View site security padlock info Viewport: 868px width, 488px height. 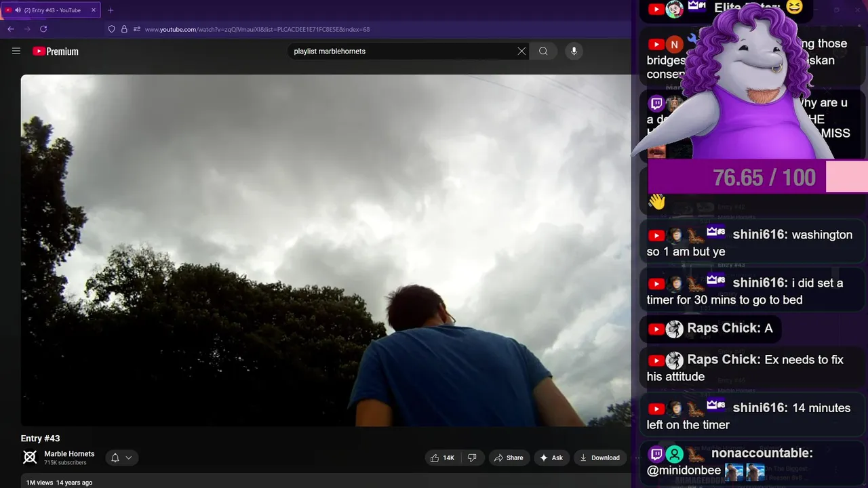124,29
